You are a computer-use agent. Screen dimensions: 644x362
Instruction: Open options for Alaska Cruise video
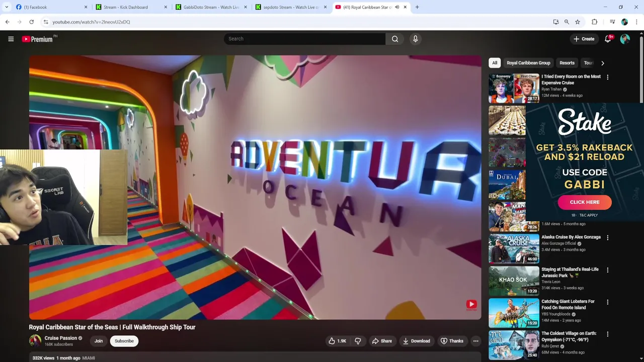607,237
